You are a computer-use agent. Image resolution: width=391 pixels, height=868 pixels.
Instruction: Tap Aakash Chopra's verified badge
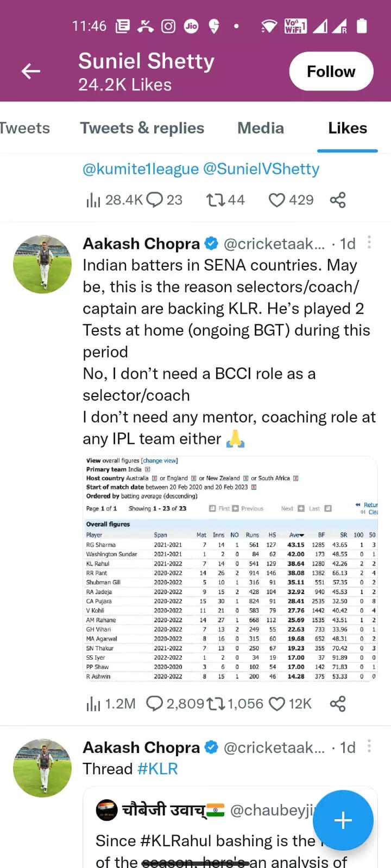pos(211,244)
